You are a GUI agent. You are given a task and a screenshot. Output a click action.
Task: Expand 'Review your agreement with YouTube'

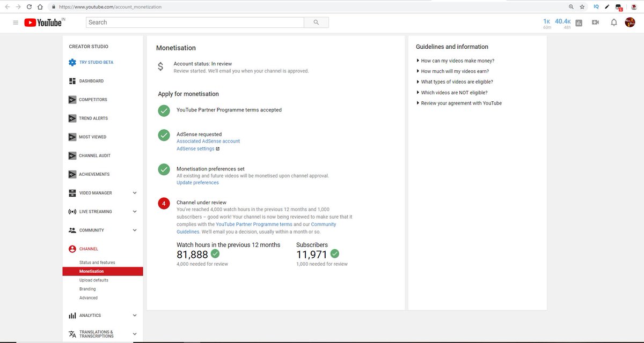[x=459, y=103]
